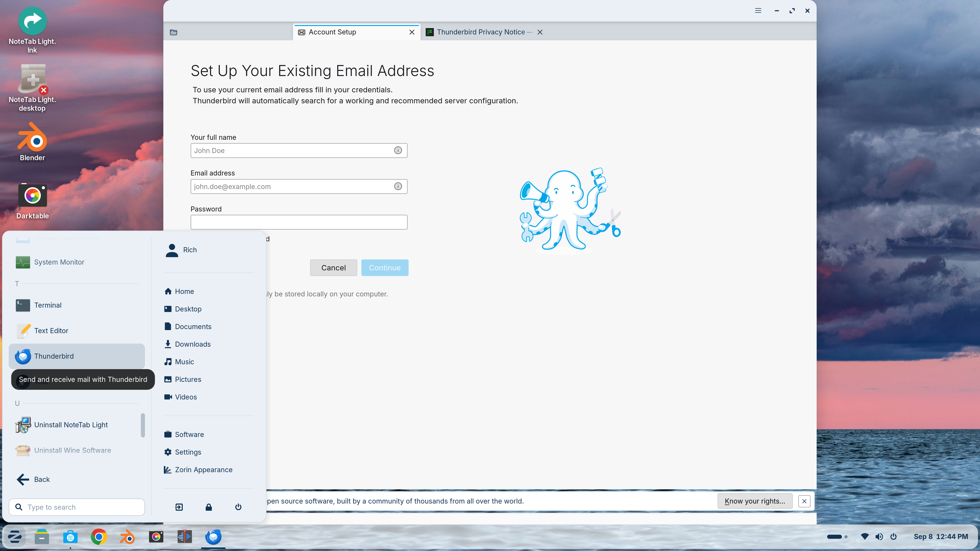Open Thunderbird from the app list
980x551 pixels.
77,356
